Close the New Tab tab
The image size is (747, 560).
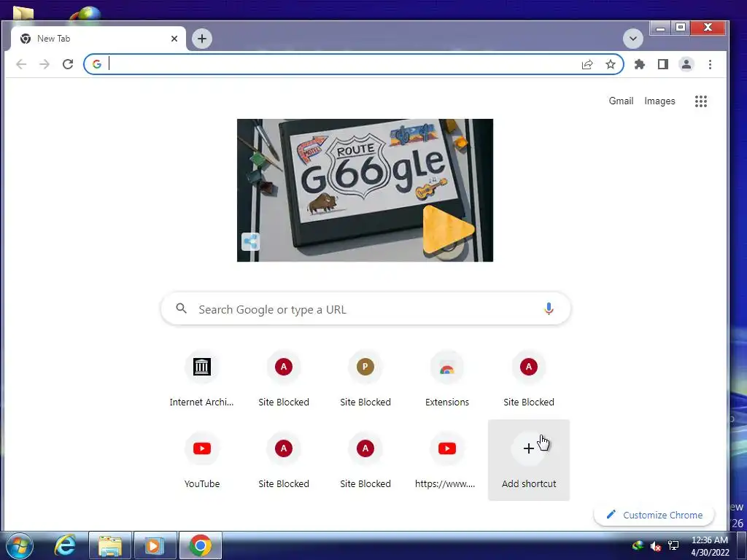click(174, 39)
